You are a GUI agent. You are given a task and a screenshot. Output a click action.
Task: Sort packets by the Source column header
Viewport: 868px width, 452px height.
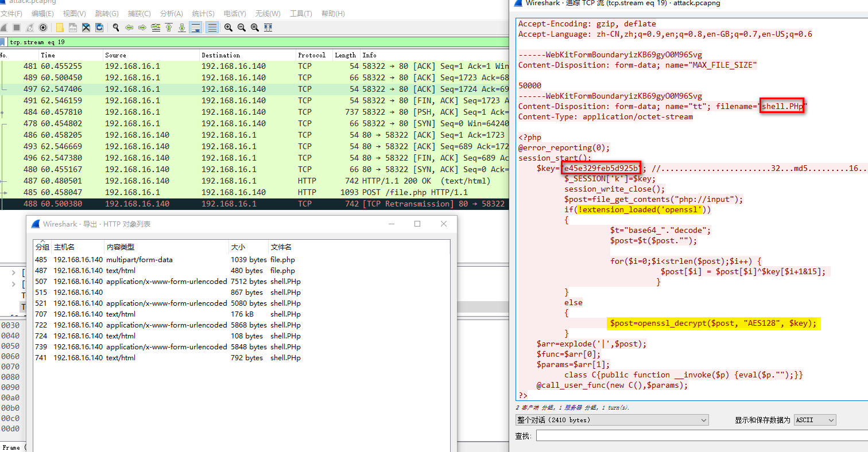(151, 55)
